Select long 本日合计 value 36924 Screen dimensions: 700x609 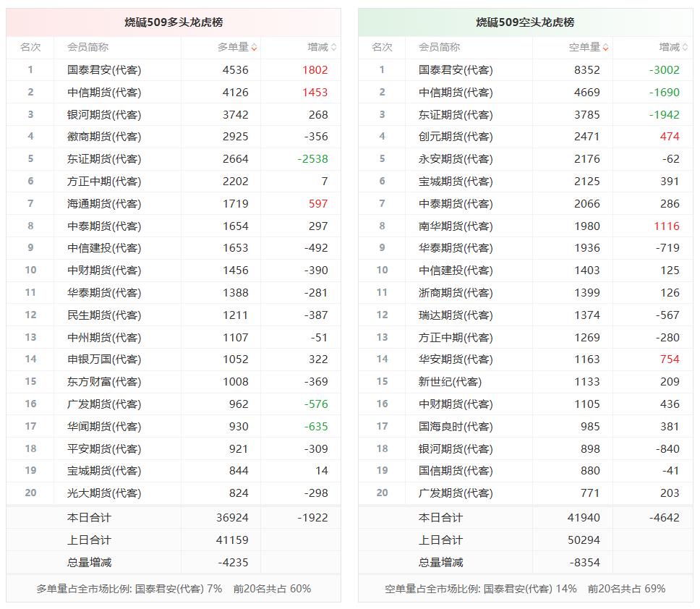[x=232, y=517]
